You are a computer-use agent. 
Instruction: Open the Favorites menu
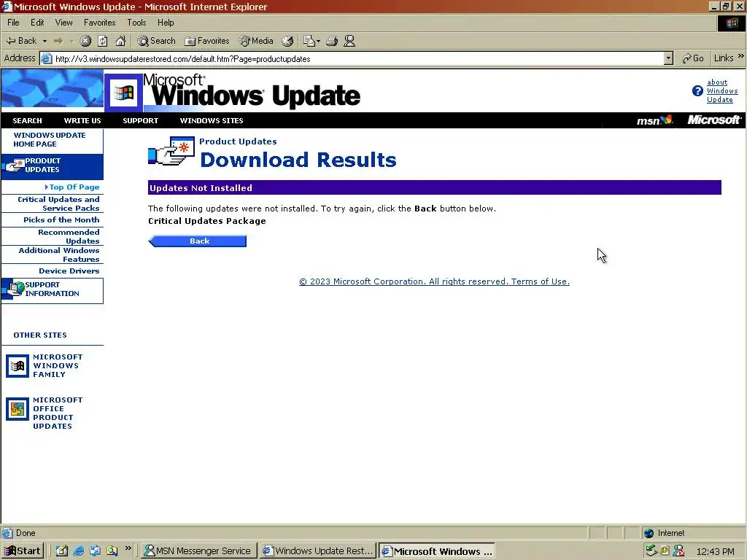99,23
